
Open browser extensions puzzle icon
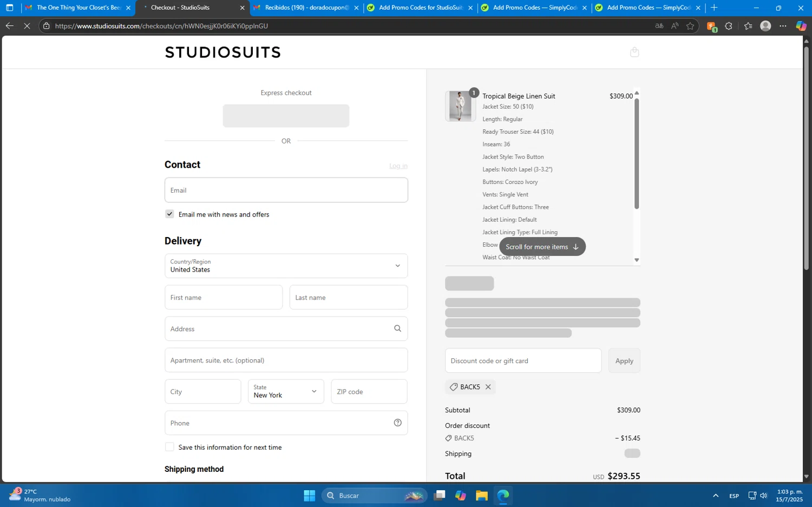click(729, 26)
